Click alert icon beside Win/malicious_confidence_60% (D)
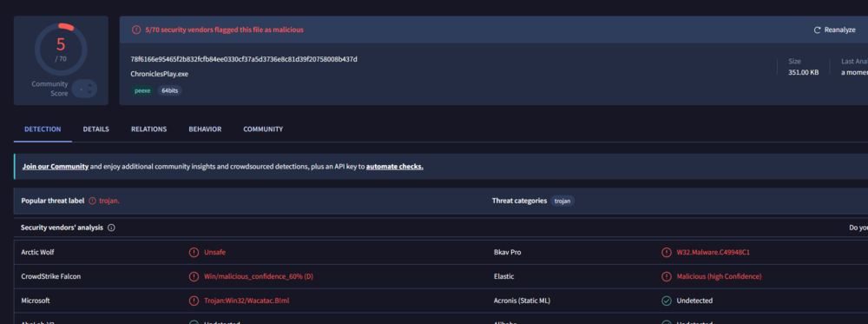868x324 pixels. coord(194,276)
